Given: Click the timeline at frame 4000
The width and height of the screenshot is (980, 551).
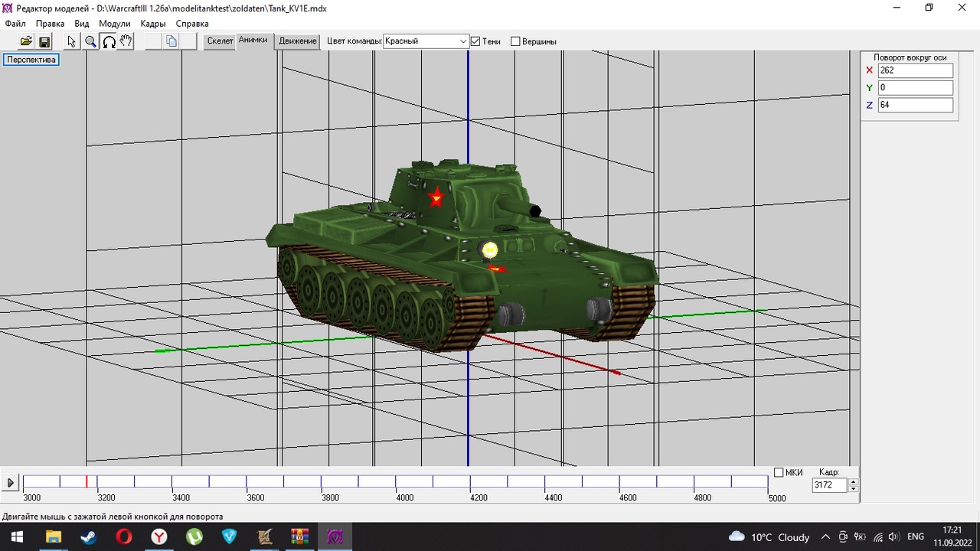Looking at the screenshot, I should (396, 481).
